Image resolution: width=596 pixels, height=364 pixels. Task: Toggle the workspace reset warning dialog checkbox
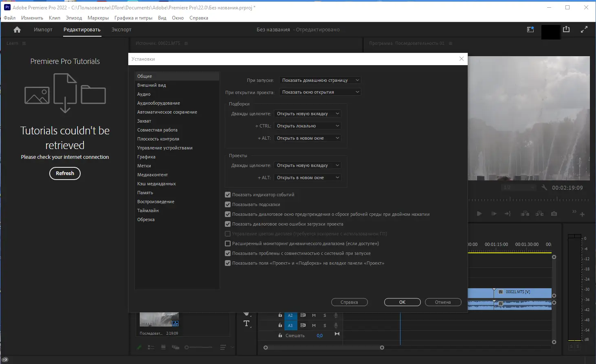tap(228, 214)
